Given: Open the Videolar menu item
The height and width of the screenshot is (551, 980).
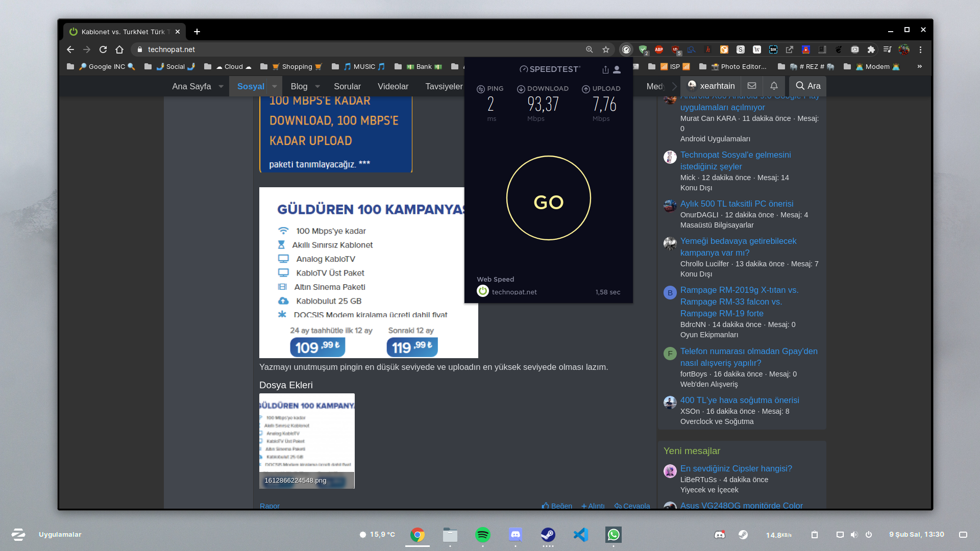Looking at the screenshot, I should click(393, 86).
